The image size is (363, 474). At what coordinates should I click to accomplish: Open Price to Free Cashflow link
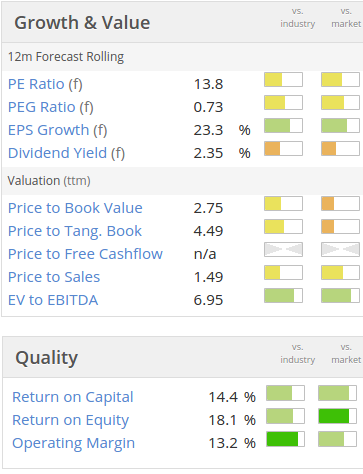click(x=85, y=254)
